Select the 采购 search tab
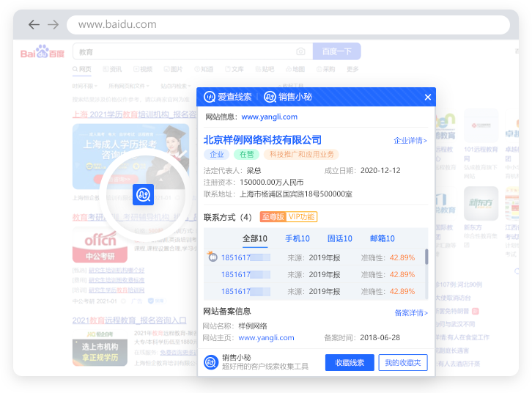Screen dimensions: 532x393 coord(325,69)
